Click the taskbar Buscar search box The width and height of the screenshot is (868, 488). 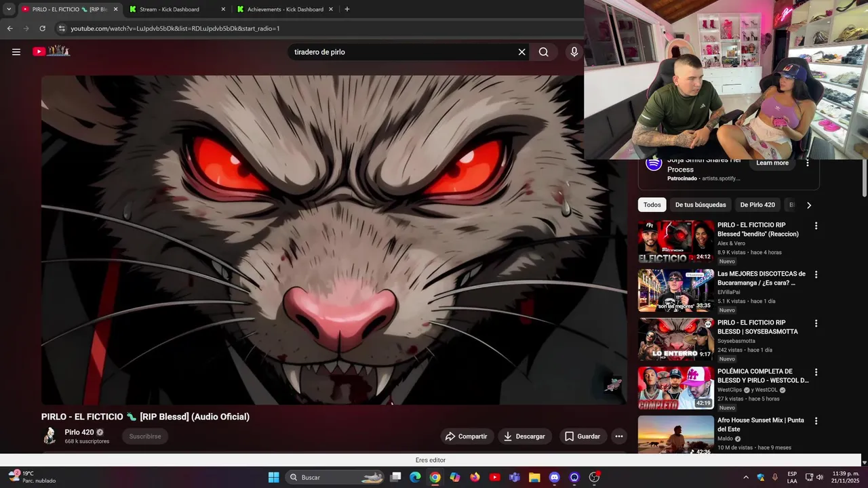point(335,477)
